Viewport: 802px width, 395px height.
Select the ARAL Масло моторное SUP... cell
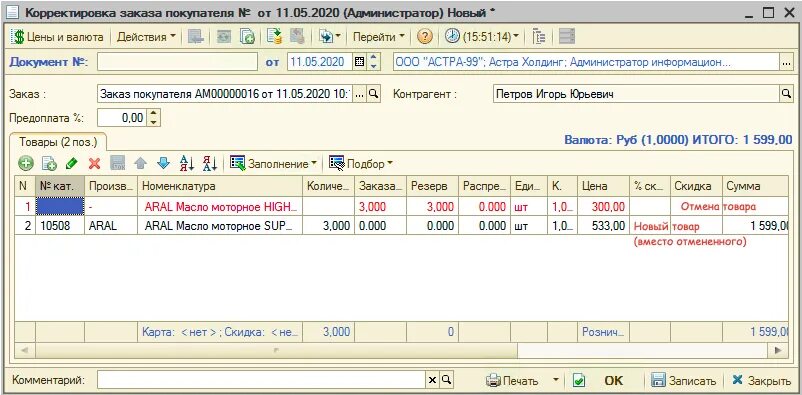pyautogui.click(x=220, y=226)
